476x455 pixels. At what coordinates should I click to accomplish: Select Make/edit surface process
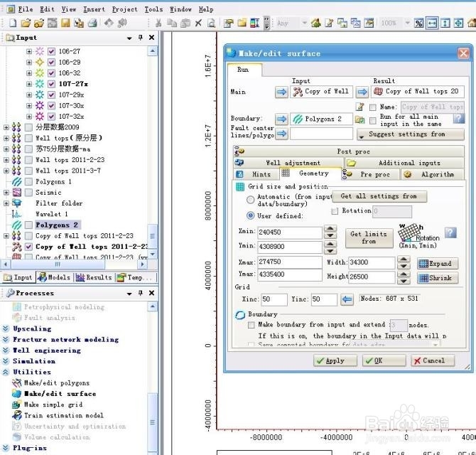point(60,394)
